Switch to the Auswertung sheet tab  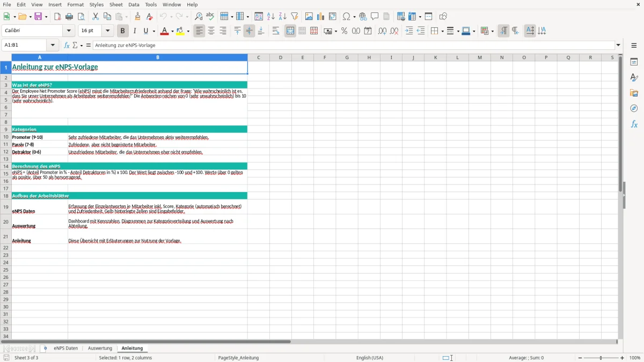[100, 348]
